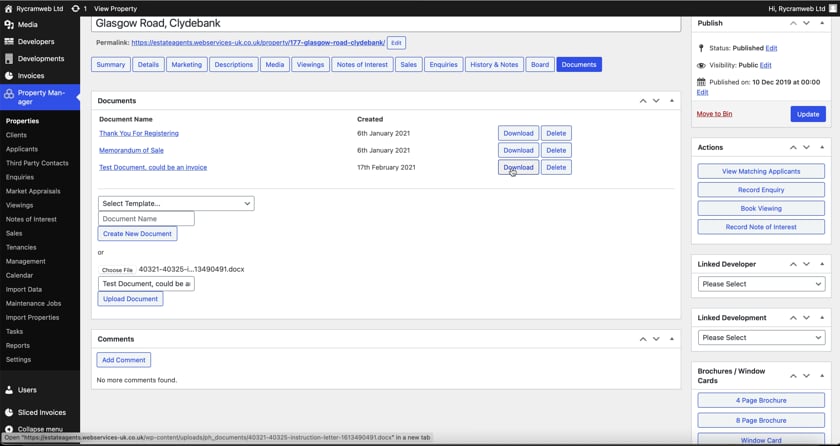
Task: Click Create New Document button
Action: (x=137, y=234)
